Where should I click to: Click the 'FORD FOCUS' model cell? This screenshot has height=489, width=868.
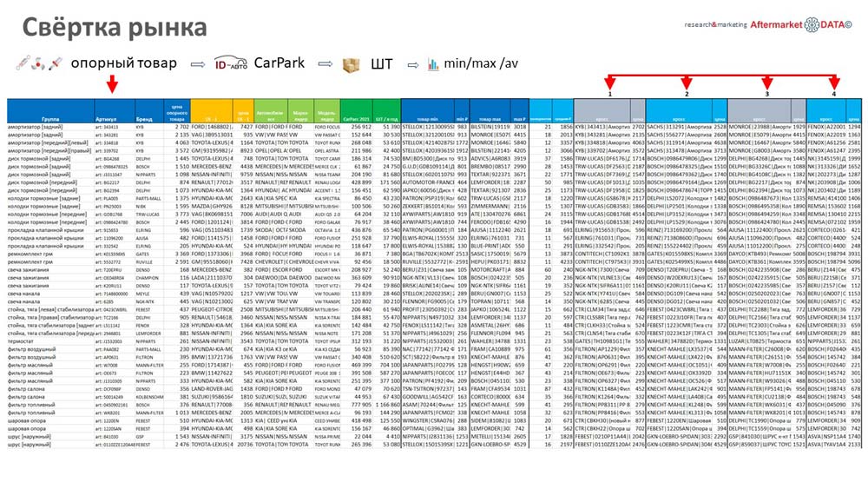coord(327,128)
